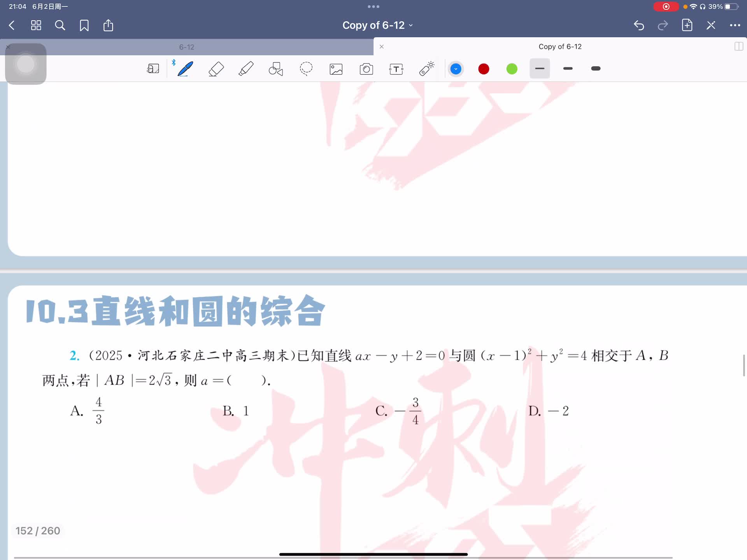Activate the Laser pointer tool

coord(426,69)
